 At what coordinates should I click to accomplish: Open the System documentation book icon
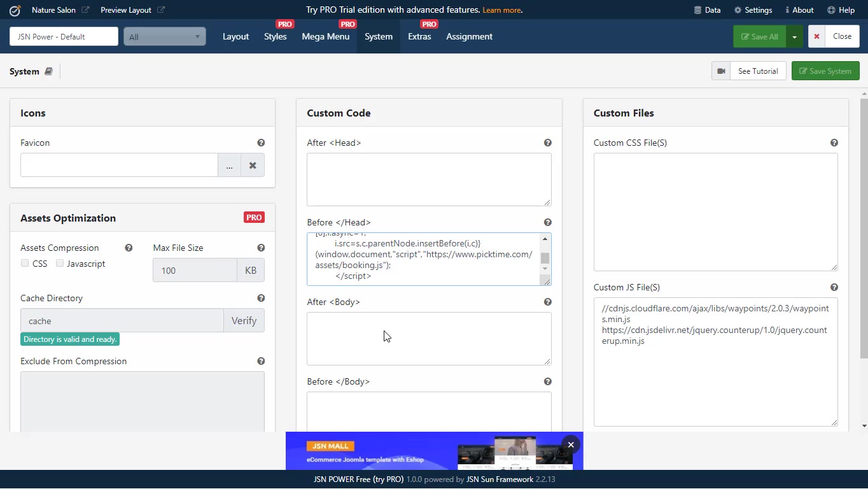pos(48,71)
